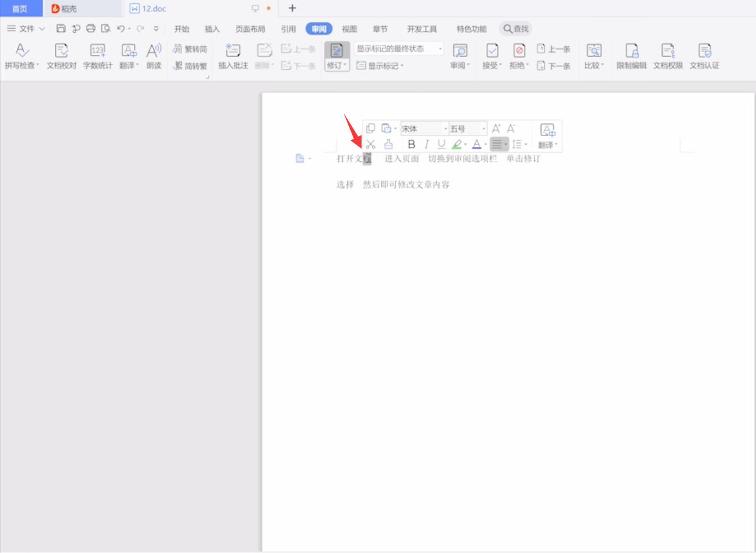Image resolution: width=756 pixels, height=553 pixels.
Task: Convert text with 繁转简
Action: point(190,49)
